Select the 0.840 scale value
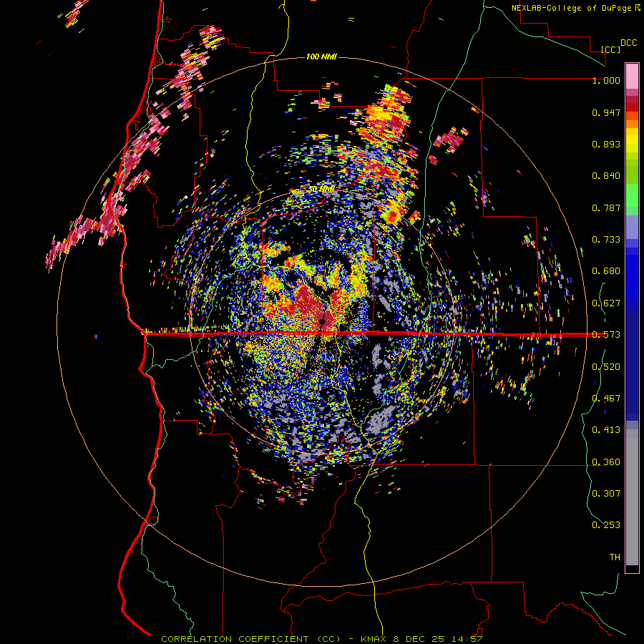 [x=606, y=176]
